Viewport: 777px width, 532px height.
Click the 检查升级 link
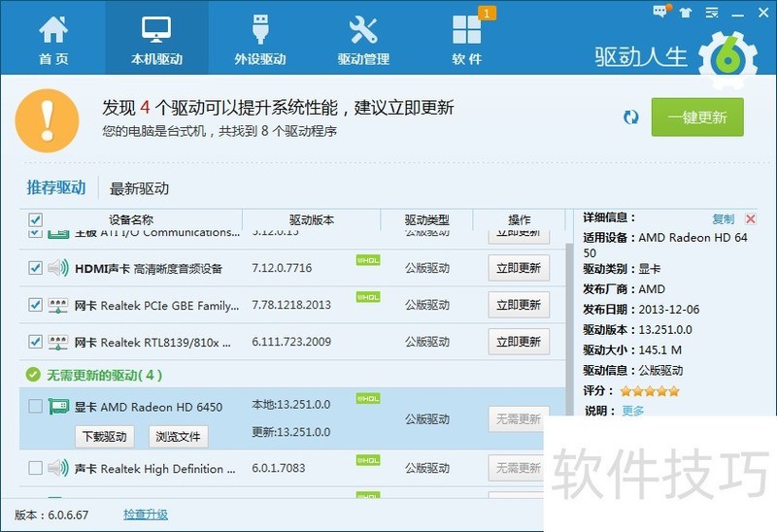146,515
